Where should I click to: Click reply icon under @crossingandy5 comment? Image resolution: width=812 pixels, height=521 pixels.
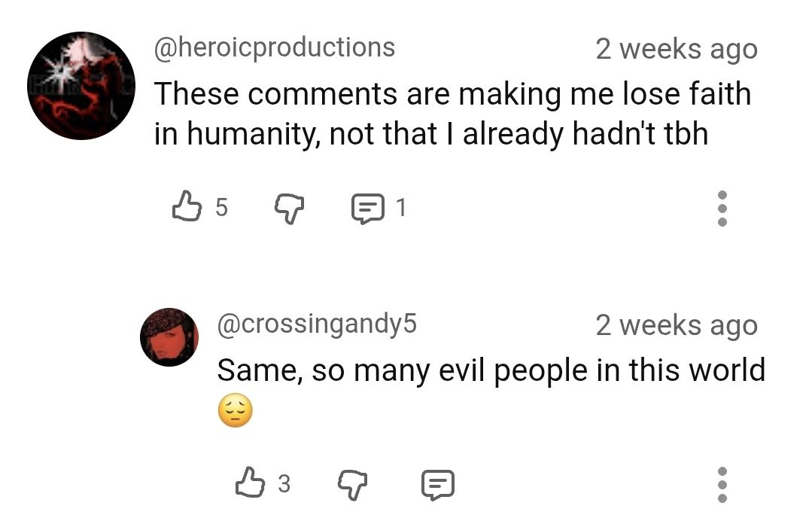[x=437, y=484]
